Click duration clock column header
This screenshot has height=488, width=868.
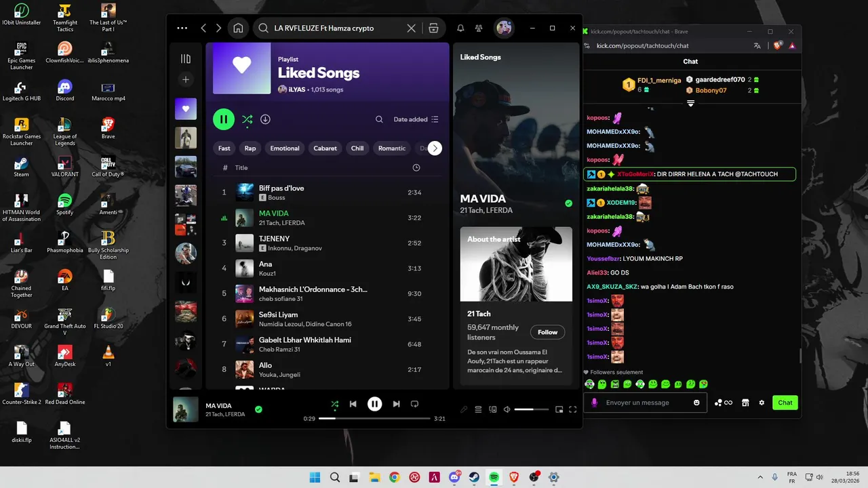[x=416, y=167]
